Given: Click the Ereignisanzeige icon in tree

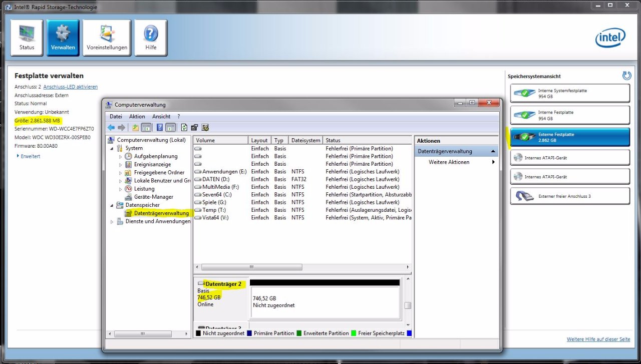Looking at the screenshot, I should [x=129, y=164].
